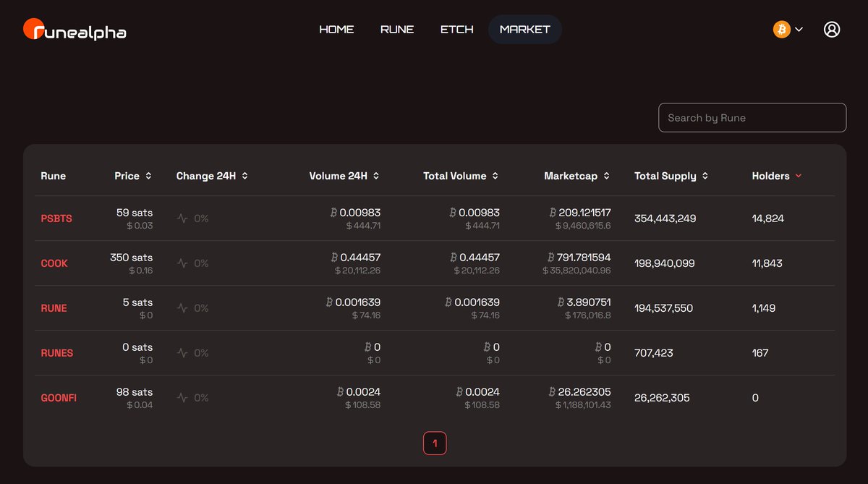
Task: Select pagination page 1 button
Action: tap(435, 443)
